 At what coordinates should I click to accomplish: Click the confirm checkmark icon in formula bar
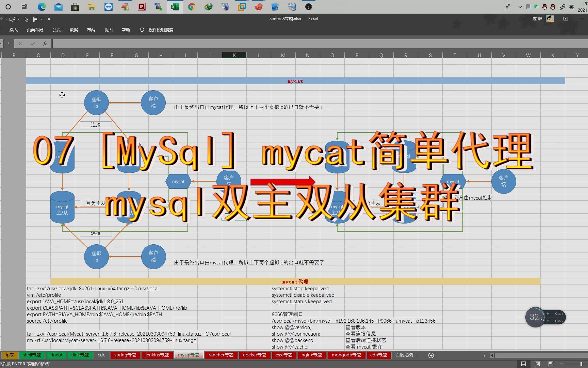[x=32, y=43]
